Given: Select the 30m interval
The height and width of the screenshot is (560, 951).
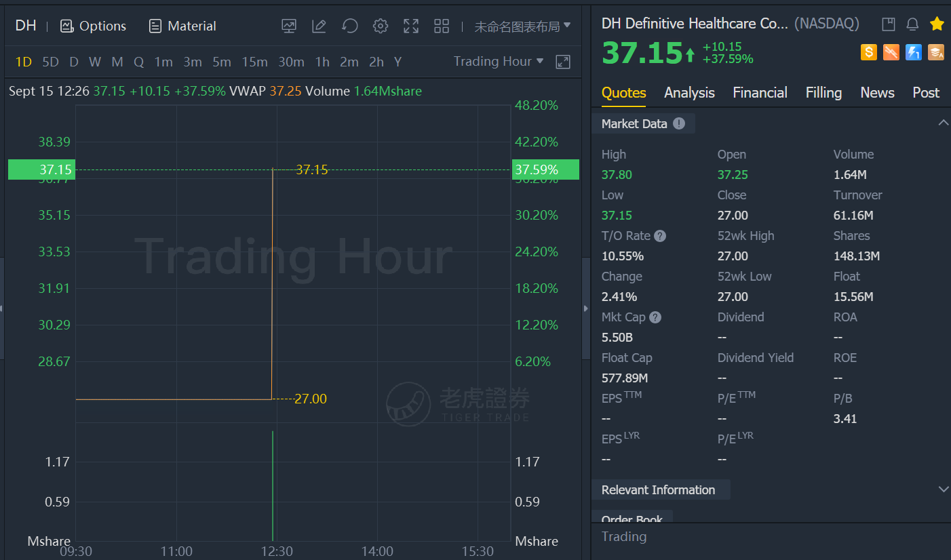Looking at the screenshot, I should tap(291, 62).
